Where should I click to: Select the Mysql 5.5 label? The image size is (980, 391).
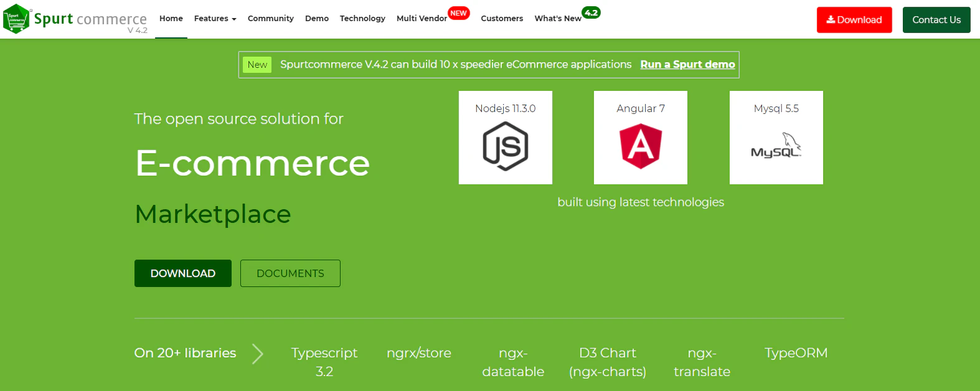point(776,108)
